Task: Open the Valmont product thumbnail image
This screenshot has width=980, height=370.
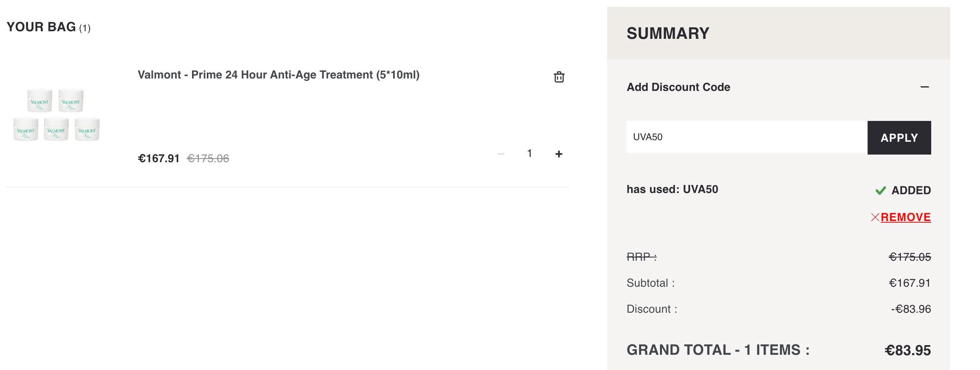Action: tap(56, 115)
